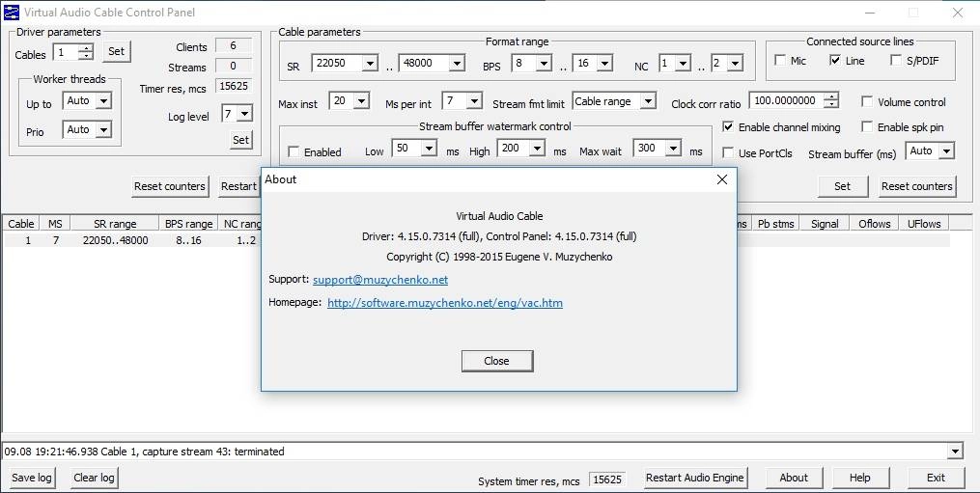This screenshot has height=493, width=980.
Task: Click the About button at bottom
Action: point(794,478)
